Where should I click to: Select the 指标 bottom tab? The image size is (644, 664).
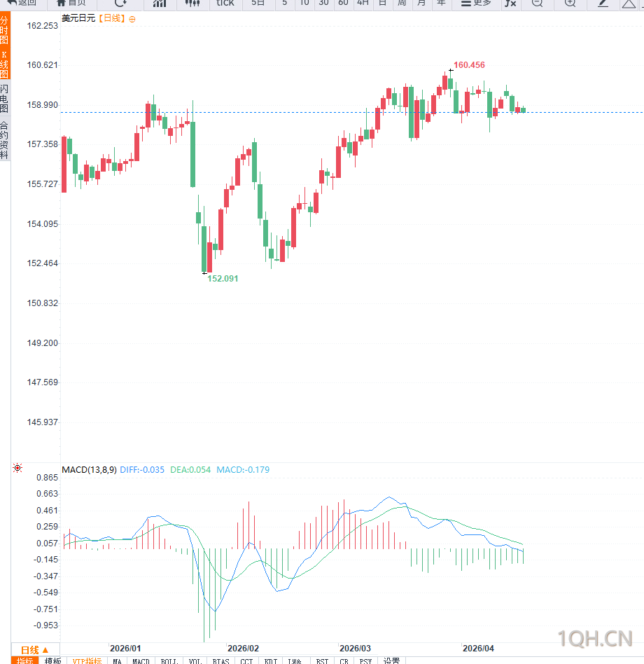24,660
